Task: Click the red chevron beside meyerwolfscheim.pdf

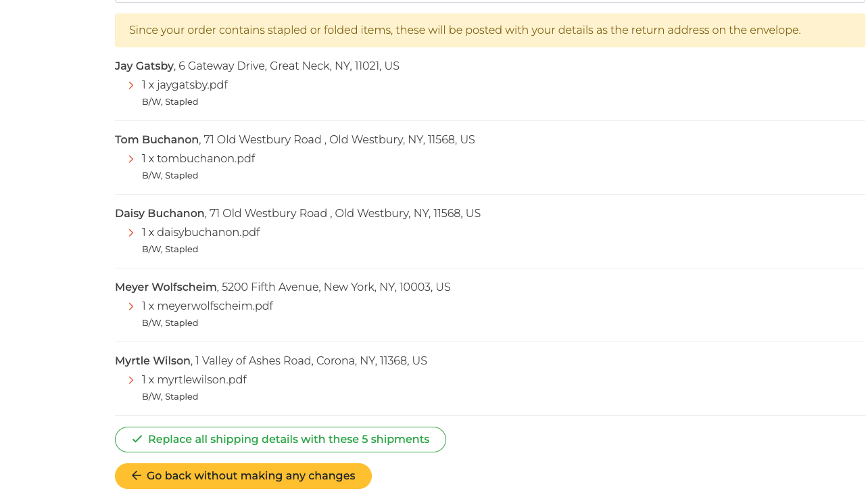Action: click(131, 306)
